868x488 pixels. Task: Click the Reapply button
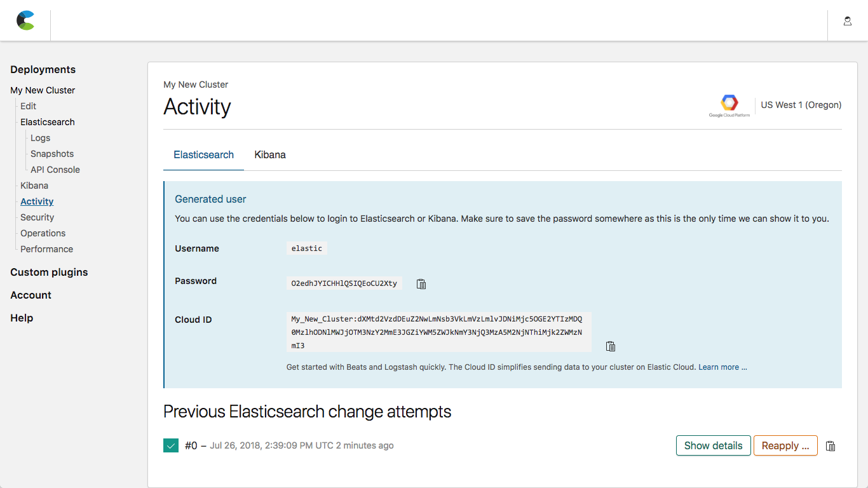click(785, 445)
